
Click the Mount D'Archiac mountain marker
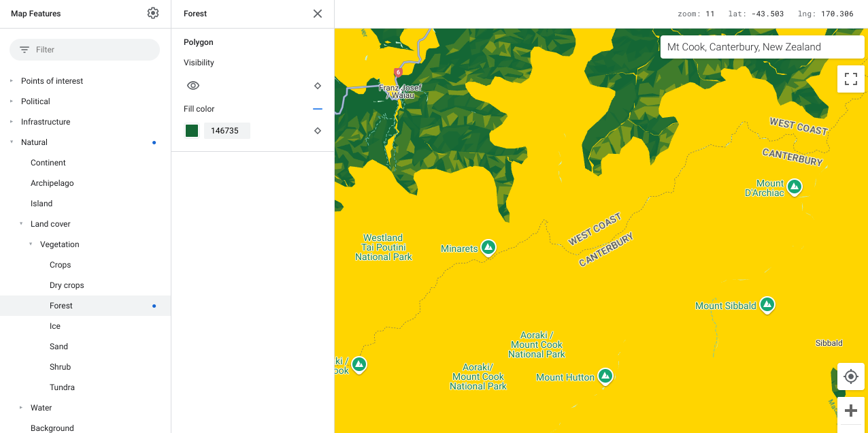794,186
